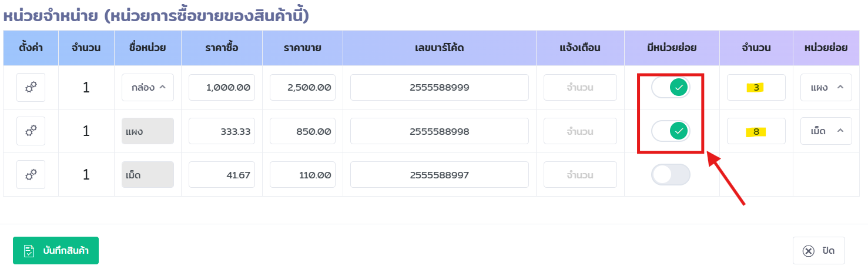The width and height of the screenshot is (868, 272).
Task: Click the selling price field 850.00
Action: point(303,131)
